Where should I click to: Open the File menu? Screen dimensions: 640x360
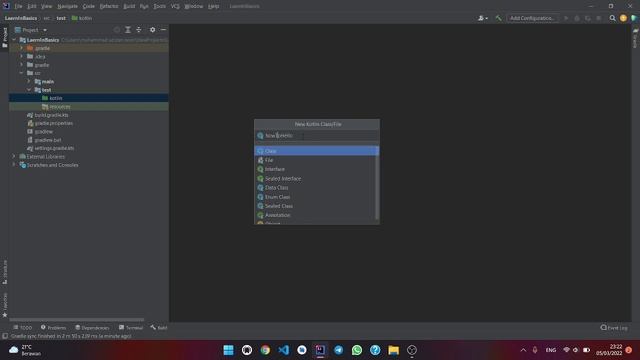18,6
